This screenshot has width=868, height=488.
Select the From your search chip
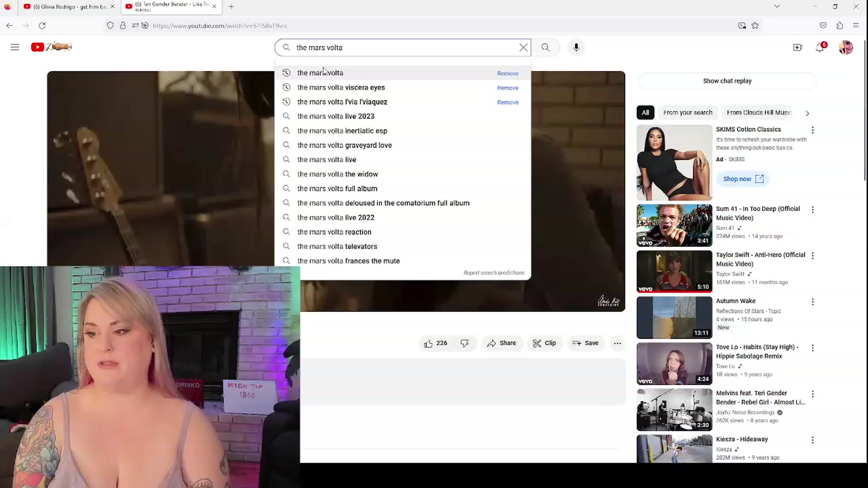[x=688, y=113]
